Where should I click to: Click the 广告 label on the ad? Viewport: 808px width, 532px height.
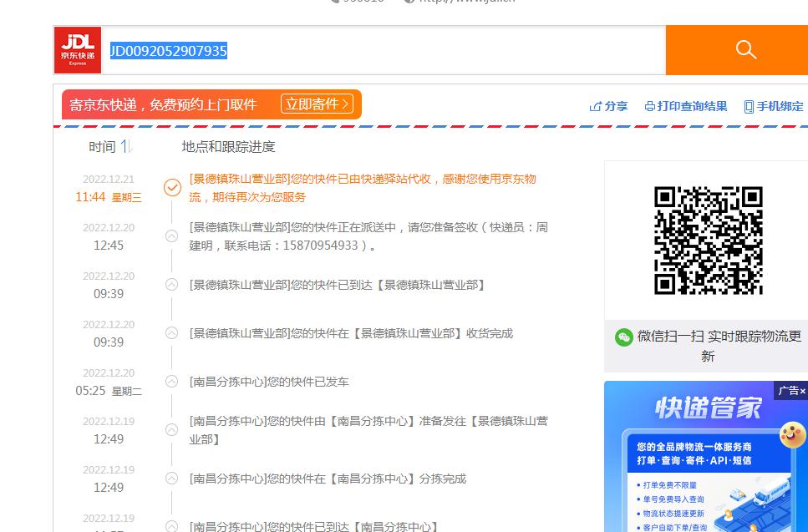[789, 391]
